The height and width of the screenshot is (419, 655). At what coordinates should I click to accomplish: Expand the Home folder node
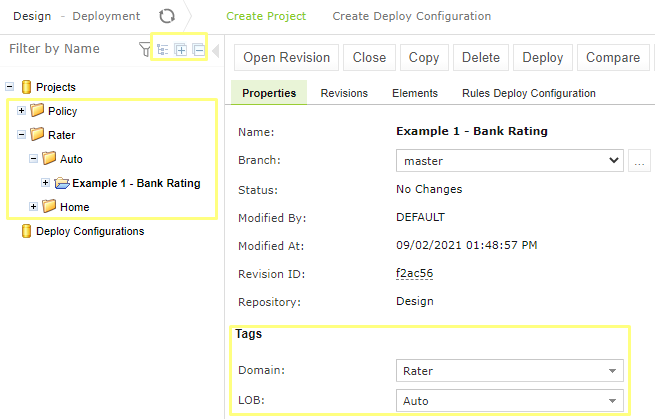[34, 207]
